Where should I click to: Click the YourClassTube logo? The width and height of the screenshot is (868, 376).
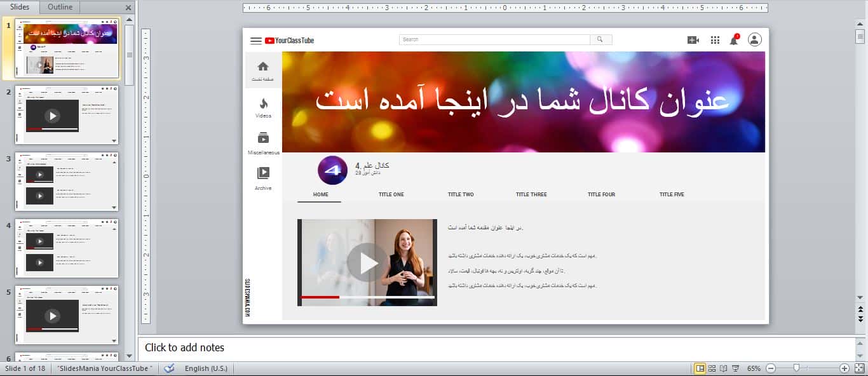click(290, 41)
